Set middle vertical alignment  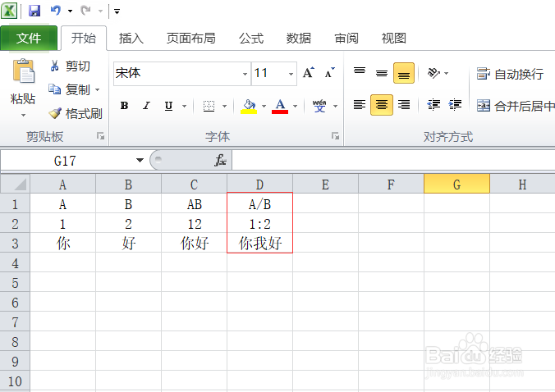click(x=382, y=73)
